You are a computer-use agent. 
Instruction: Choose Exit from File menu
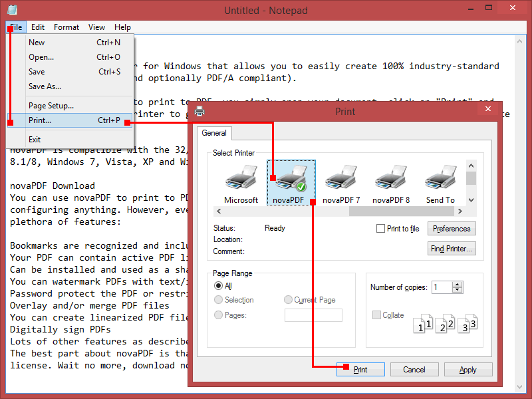(x=70, y=140)
